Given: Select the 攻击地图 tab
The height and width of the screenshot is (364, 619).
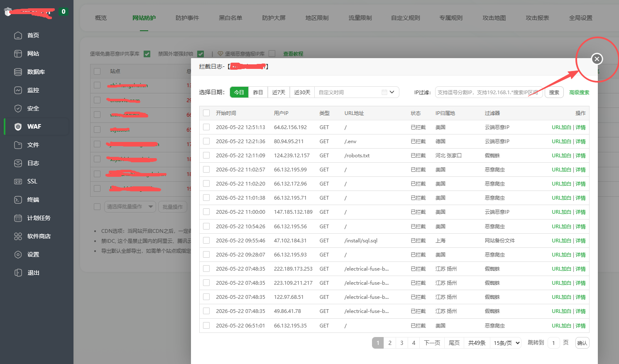Looking at the screenshot, I should (x=494, y=18).
